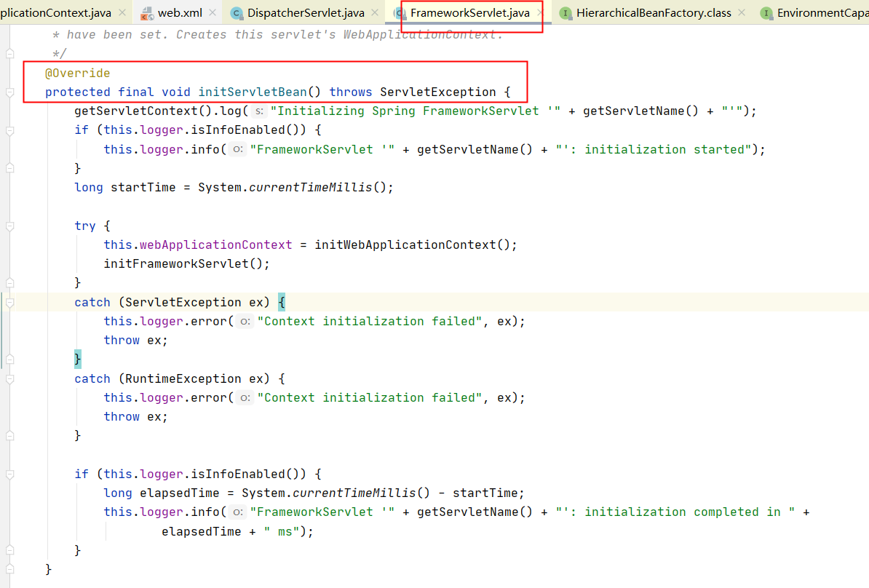Click the class icon on DispatcherServlet.java tab
869x588 pixels.
pyautogui.click(x=237, y=13)
